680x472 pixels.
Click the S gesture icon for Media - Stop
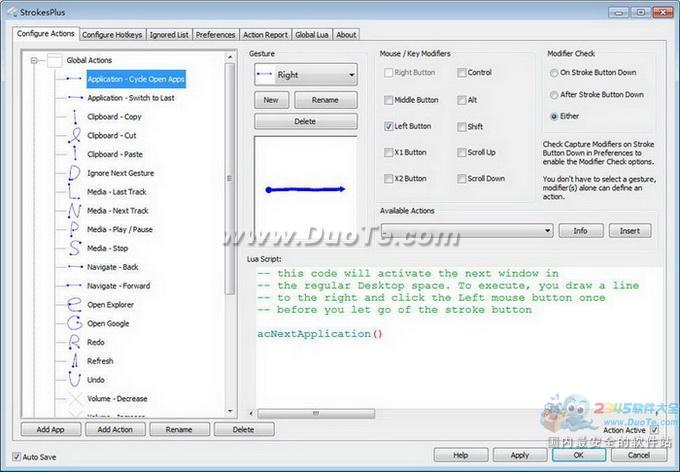75,248
